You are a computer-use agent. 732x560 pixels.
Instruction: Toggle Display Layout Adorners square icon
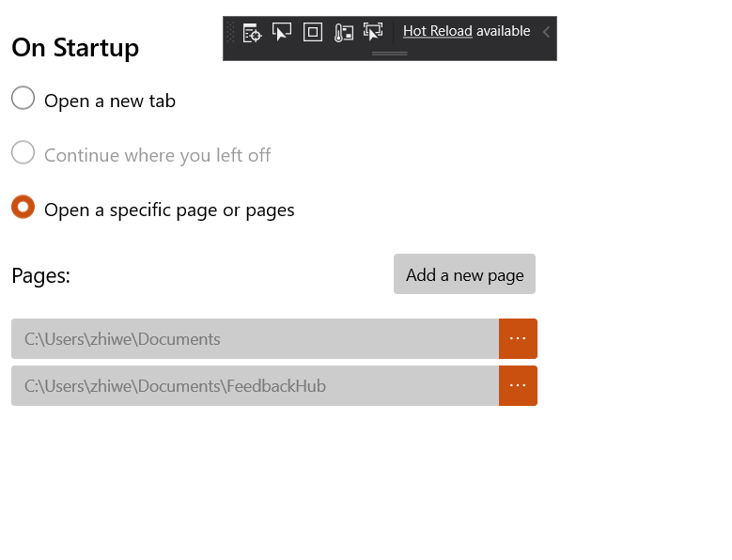pyautogui.click(x=312, y=32)
